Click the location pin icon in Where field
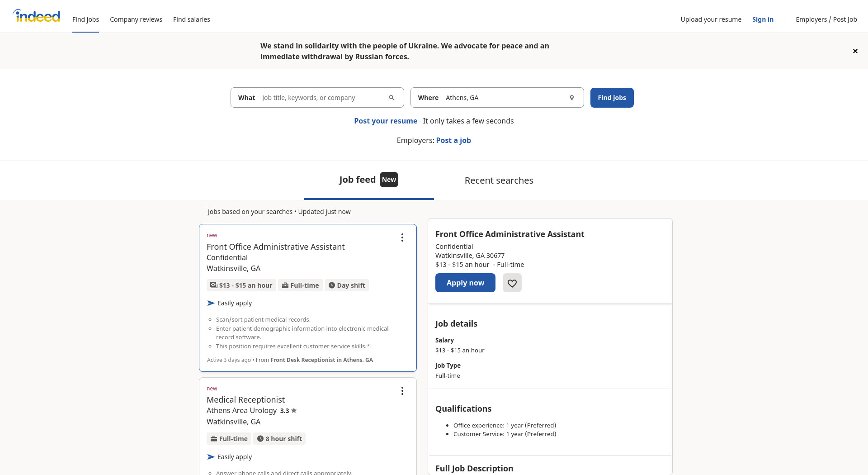868x475 pixels. 571,98
